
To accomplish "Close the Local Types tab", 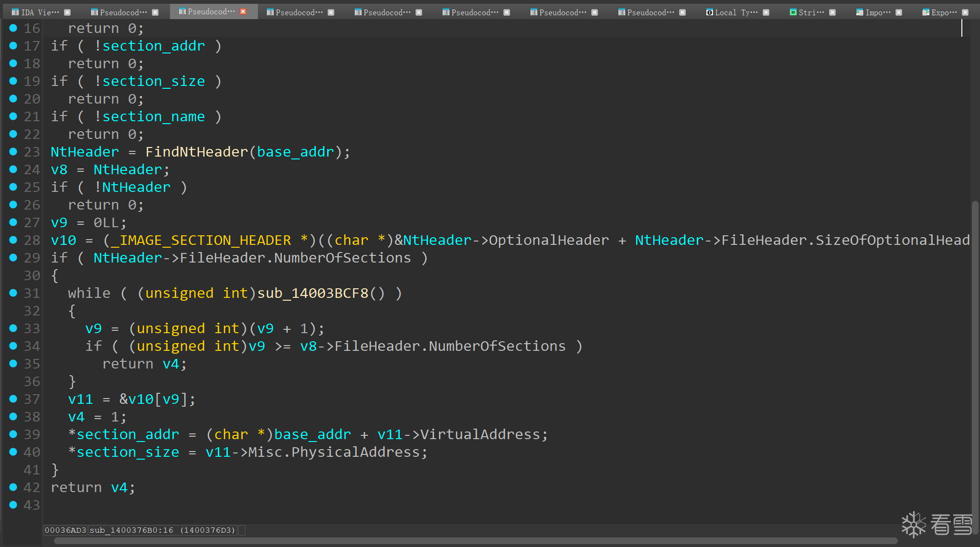I will pyautogui.click(x=766, y=12).
